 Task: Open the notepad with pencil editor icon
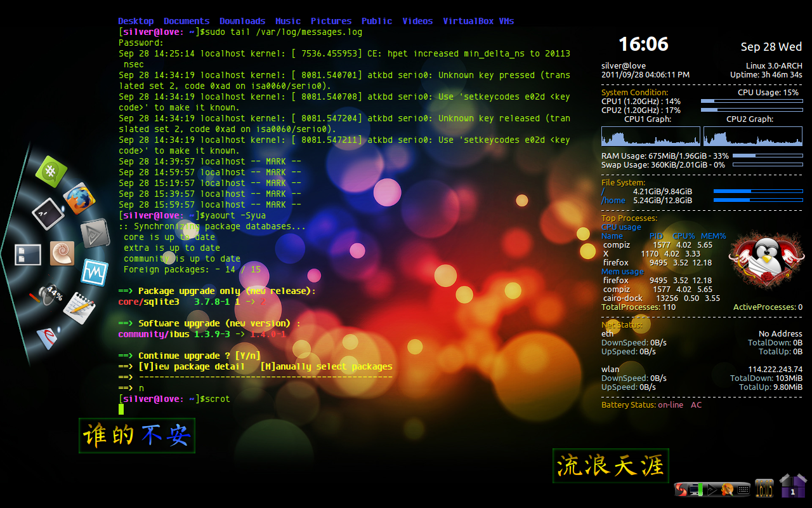point(79,308)
